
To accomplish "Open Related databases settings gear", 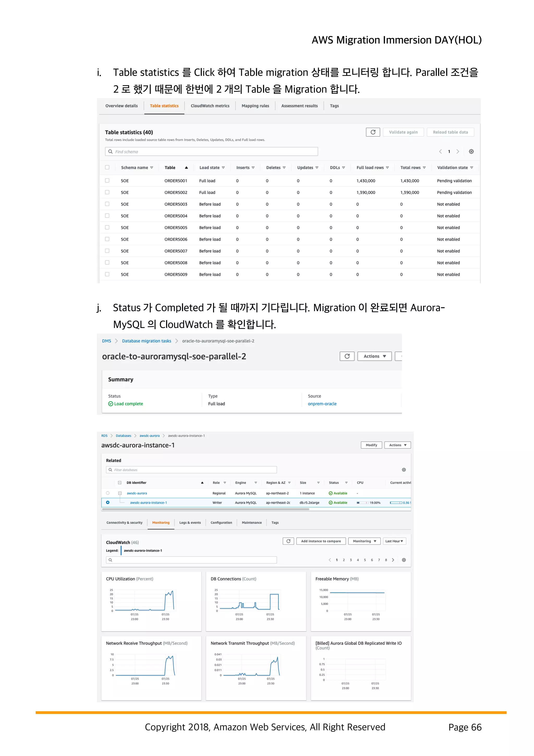I will (x=404, y=470).
